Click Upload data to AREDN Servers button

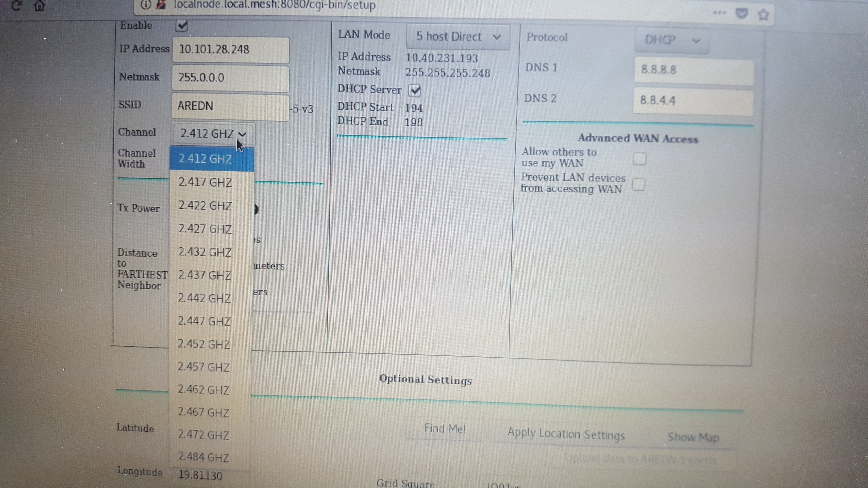641,459
